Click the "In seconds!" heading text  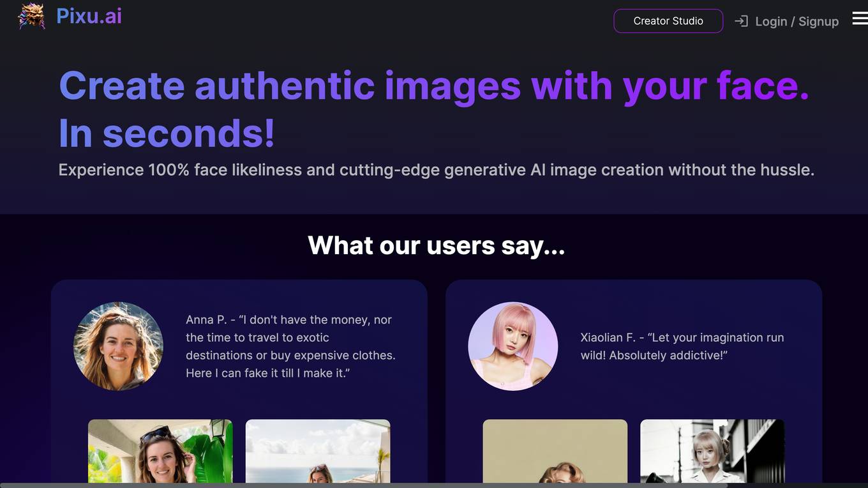(167, 133)
